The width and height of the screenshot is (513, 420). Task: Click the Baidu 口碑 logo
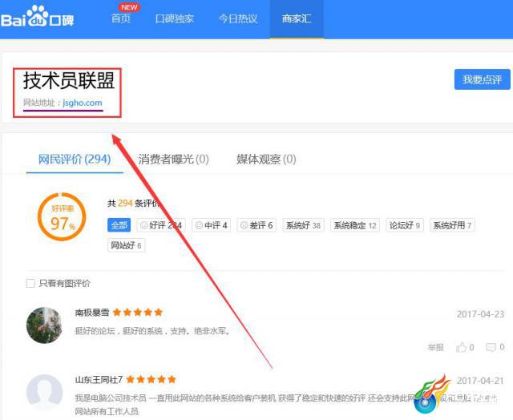[37, 17]
